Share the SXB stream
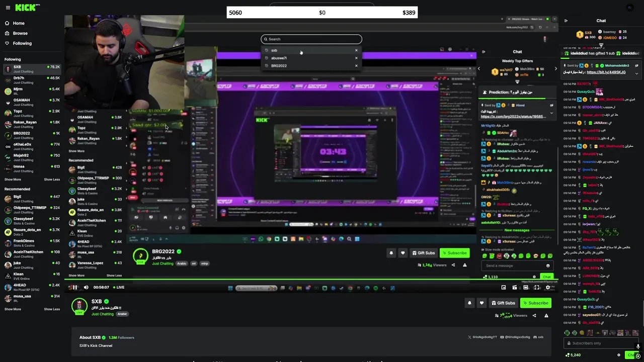Viewport: 644px width, 362px height. click(534, 316)
